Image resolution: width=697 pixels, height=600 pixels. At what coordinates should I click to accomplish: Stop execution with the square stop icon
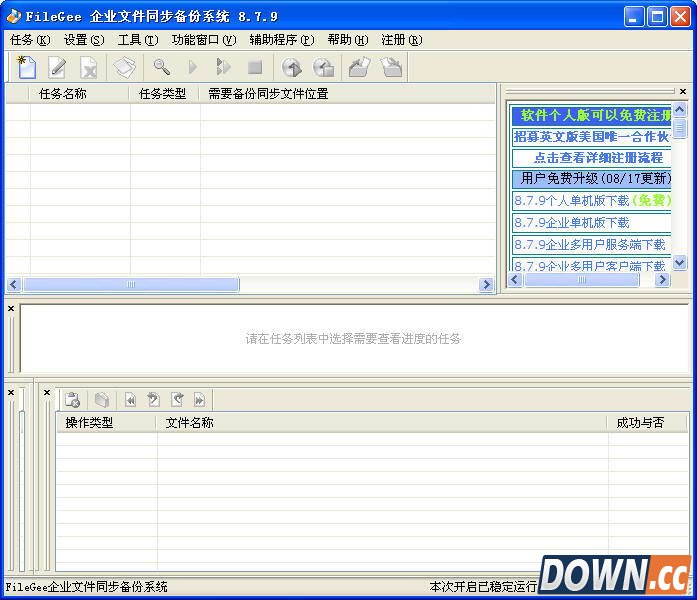pos(255,67)
